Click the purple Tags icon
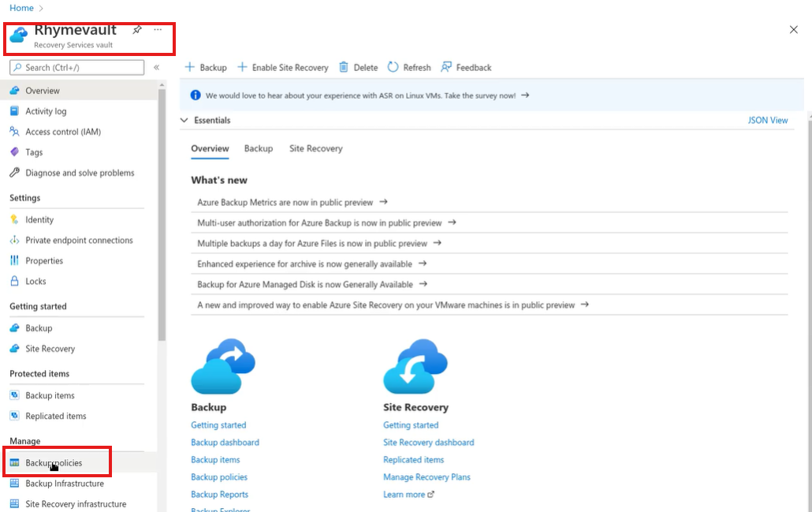This screenshot has height=512, width=812. point(14,151)
